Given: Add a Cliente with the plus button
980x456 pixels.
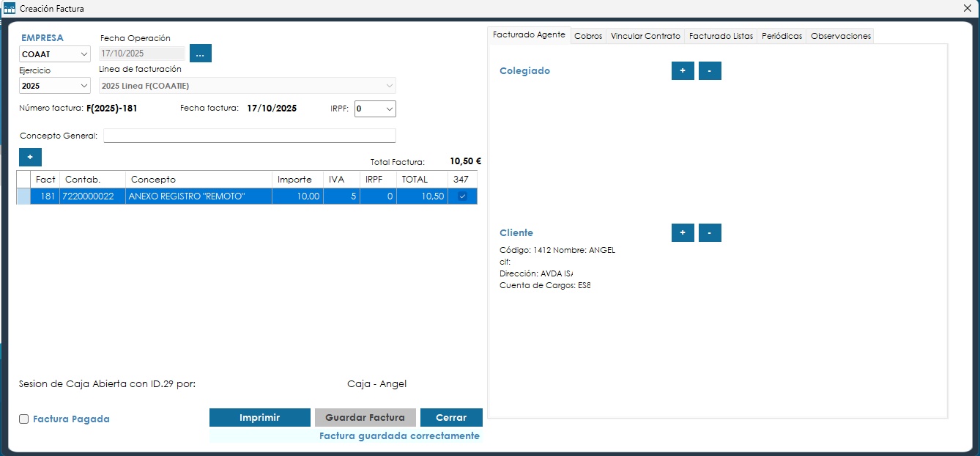Looking at the screenshot, I should click(682, 233).
